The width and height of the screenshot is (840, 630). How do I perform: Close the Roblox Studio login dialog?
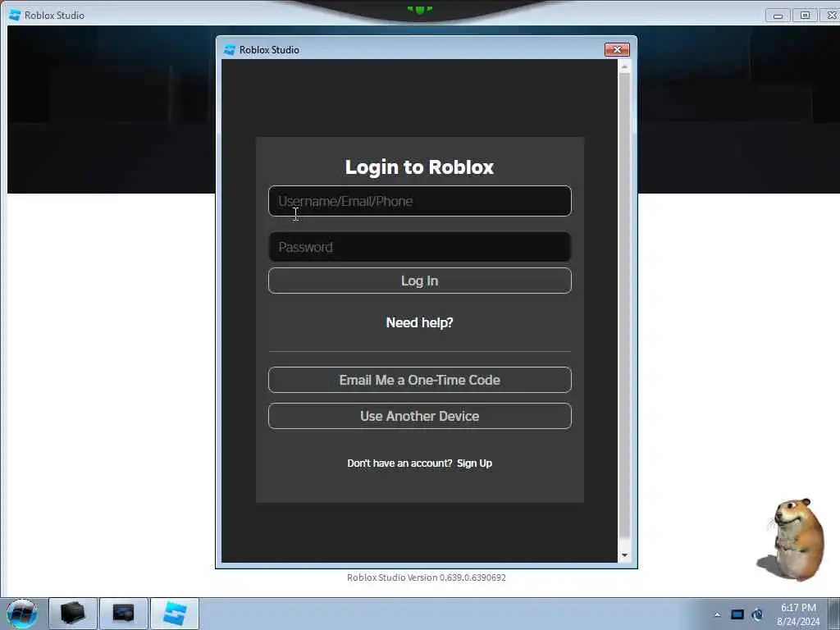coord(617,49)
